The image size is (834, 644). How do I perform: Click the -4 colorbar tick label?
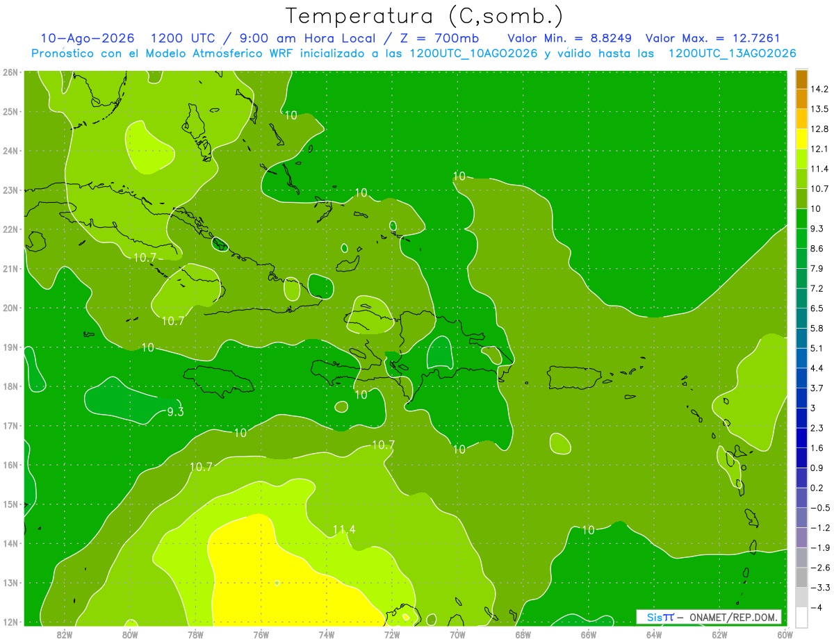pyautogui.click(x=817, y=606)
